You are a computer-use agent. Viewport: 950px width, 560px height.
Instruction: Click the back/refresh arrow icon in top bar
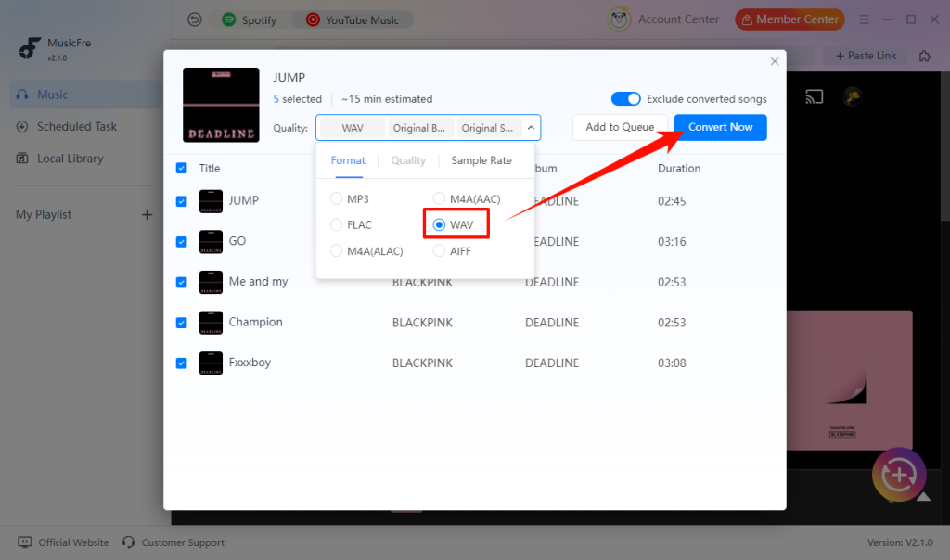195,20
